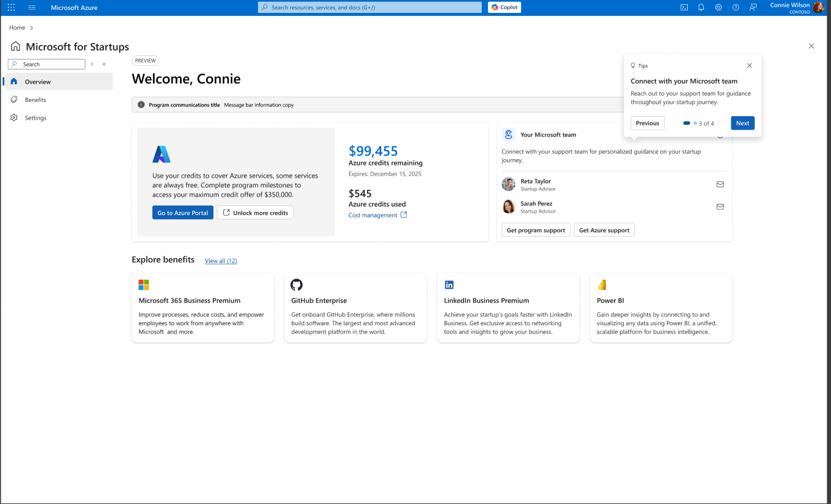This screenshot has height=504, width=831.
Task: Open the Microsoft 365 Business Premium card title
Action: point(189,301)
